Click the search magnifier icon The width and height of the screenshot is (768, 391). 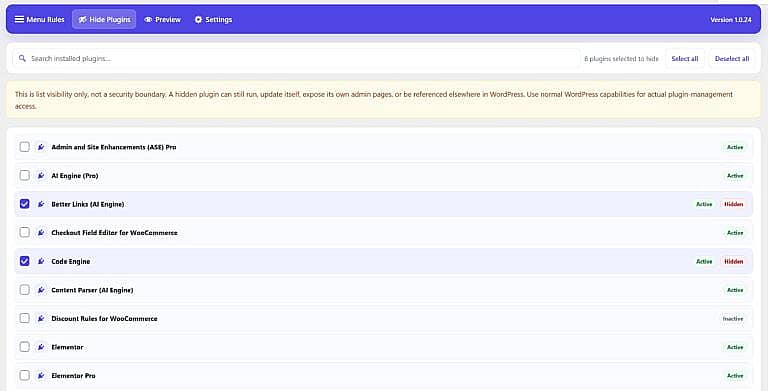point(22,58)
